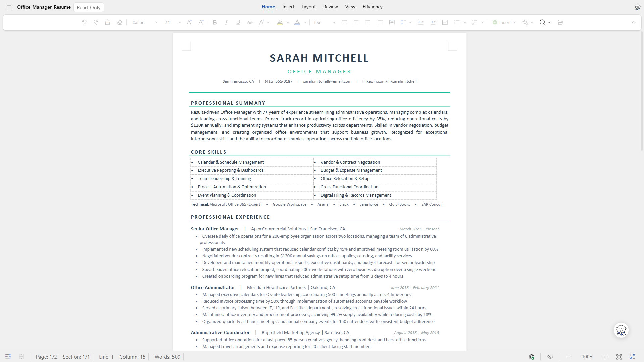The height and width of the screenshot is (362, 644).
Task: Open the highlight color dropdown arrow
Action: (288, 22)
